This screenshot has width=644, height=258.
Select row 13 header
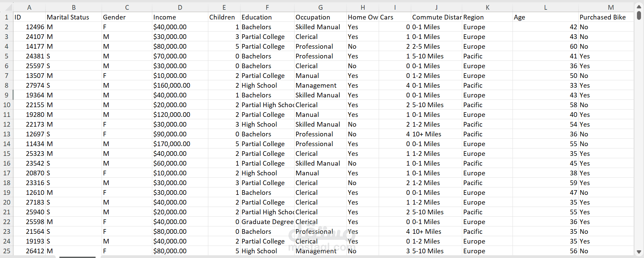pyautogui.click(x=6, y=134)
